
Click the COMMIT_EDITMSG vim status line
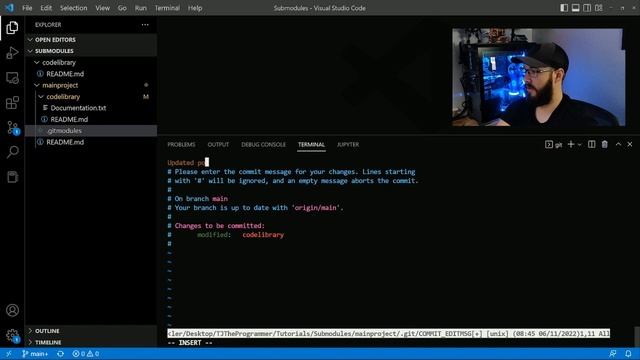pos(389,333)
